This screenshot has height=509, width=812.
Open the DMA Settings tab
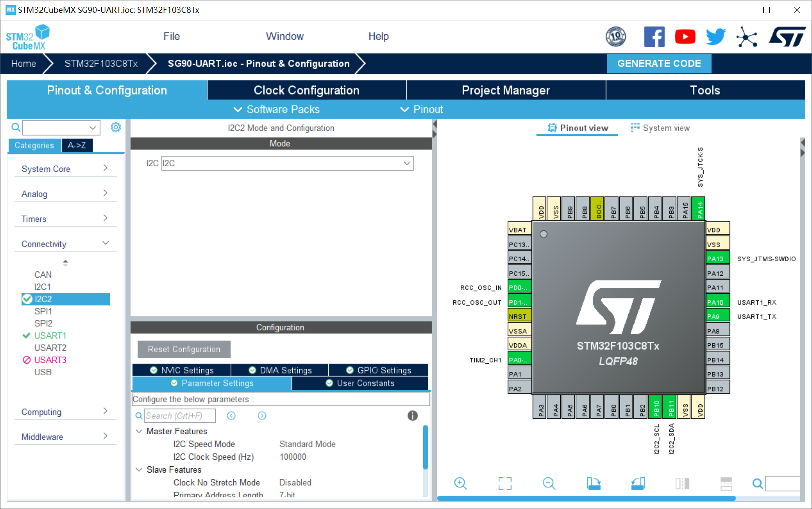(x=280, y=370)
